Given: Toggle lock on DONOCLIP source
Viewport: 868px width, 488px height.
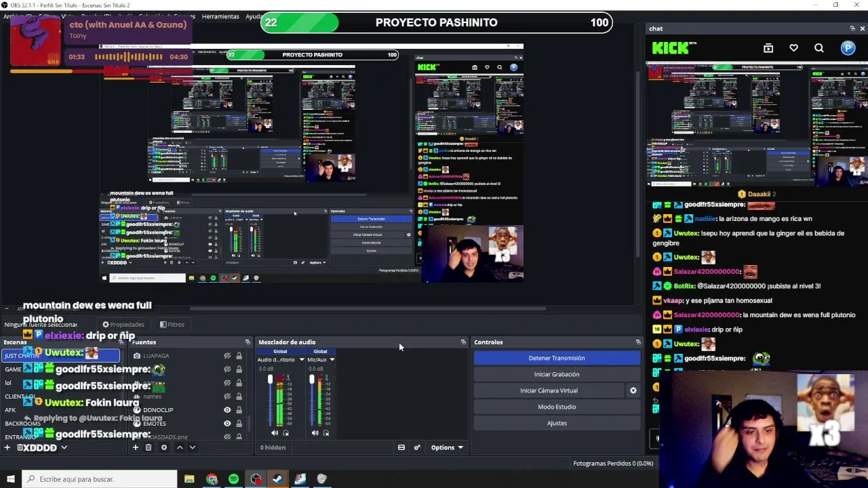Looking at the screenshot, I should 239,410.
